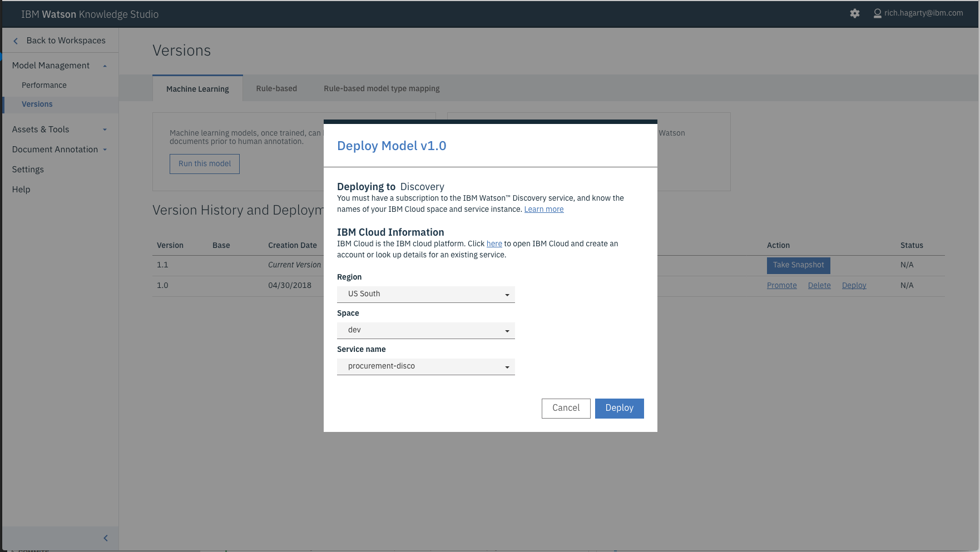Click the N/A status for version 1.0
Viewport: 980px width, 552px height.
coord(907,285)
